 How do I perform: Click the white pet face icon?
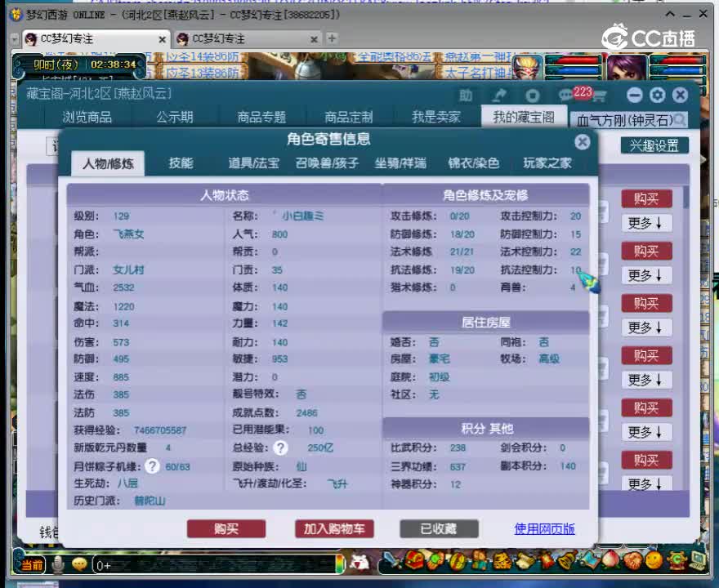[359, 562]
